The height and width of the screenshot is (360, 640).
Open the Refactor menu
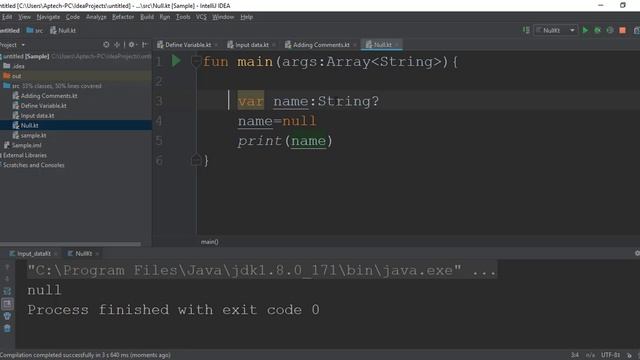tap(123, 17)
